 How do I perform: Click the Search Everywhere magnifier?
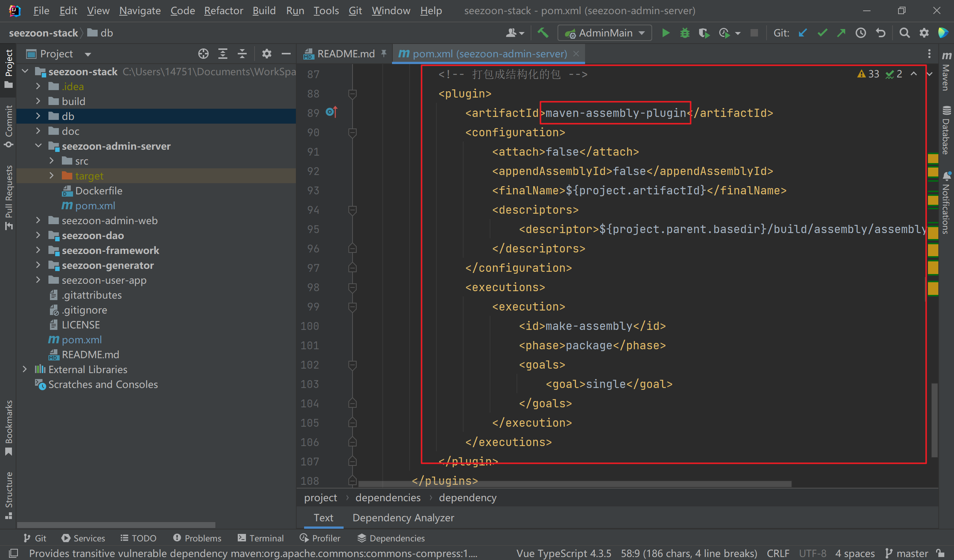click(904, 33)
